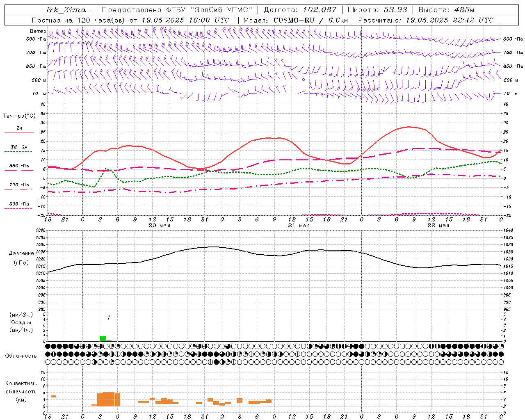Click the green precipitation bar
Image resolution: width=525 pixels, height=420 pixels.
(103, 338)
